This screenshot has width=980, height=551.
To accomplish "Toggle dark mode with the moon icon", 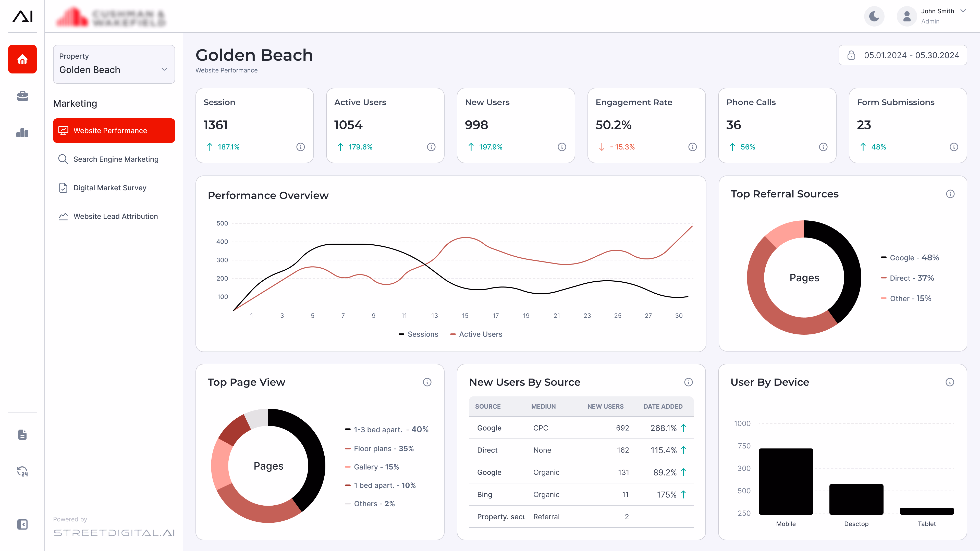I will coord(874,16).
